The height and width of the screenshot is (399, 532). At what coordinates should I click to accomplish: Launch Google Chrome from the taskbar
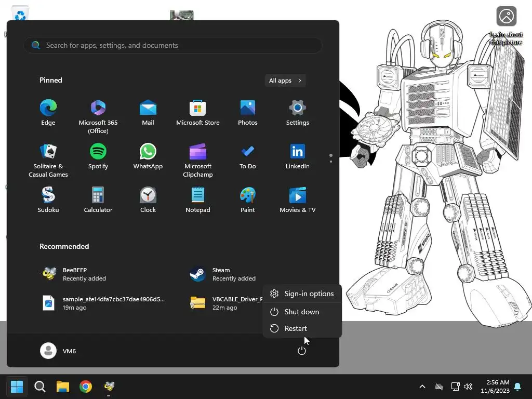coord(86,386)
